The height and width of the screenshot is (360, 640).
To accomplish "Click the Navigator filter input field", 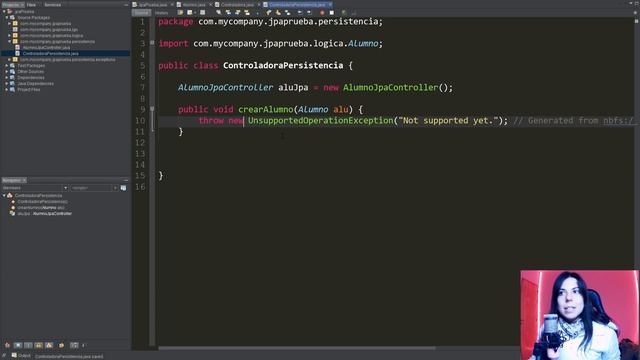I will 91,188.
